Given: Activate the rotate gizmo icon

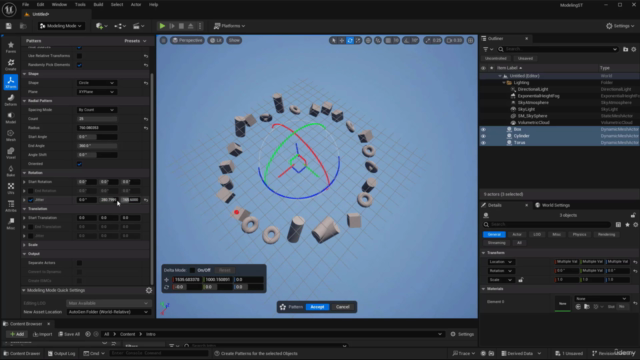Looking at the screenshot, I should (x=350, y=40).
